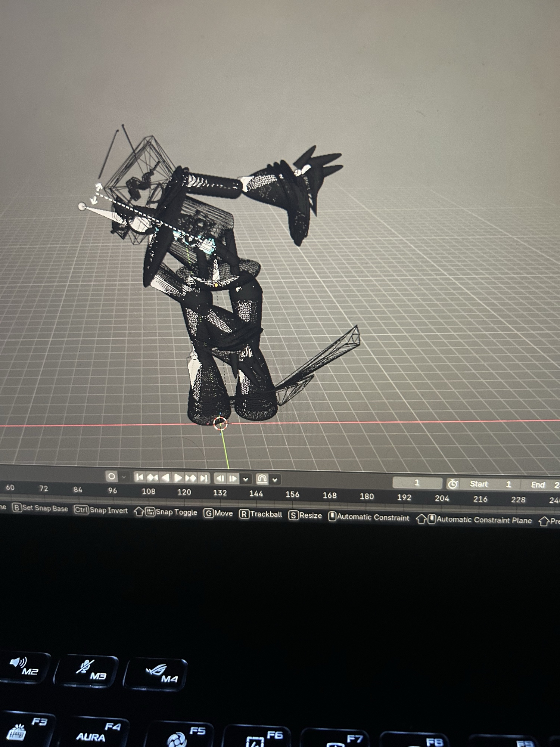
Task: Jump to next keyframe
Action: pos(191,478)
